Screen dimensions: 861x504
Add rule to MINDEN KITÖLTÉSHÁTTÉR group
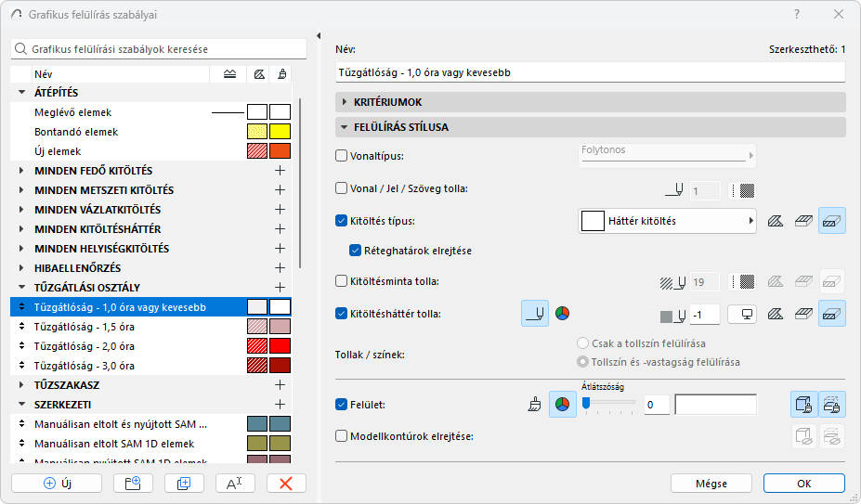click(x=280, y=229)
